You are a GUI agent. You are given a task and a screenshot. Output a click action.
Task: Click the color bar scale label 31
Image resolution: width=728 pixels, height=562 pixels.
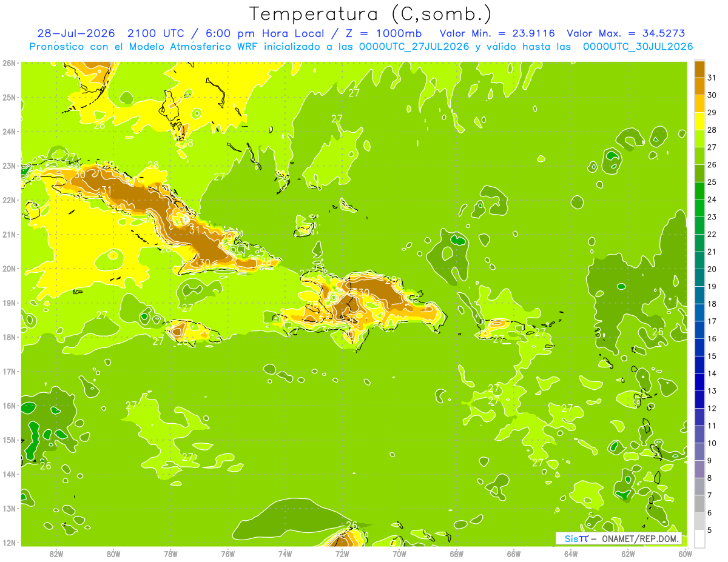pos(712,78)
